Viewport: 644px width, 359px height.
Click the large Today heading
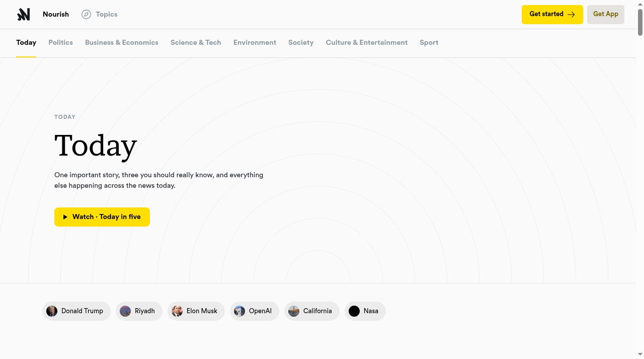(96, 146)
